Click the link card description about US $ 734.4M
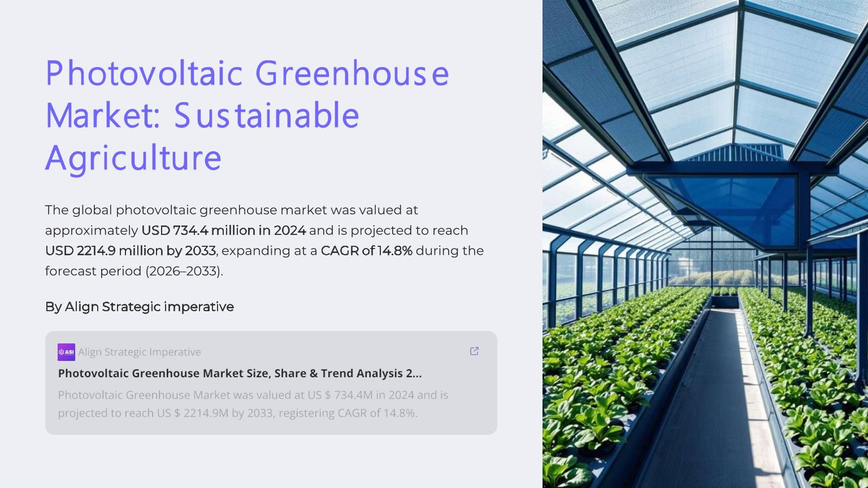 (x=253, y=404)
